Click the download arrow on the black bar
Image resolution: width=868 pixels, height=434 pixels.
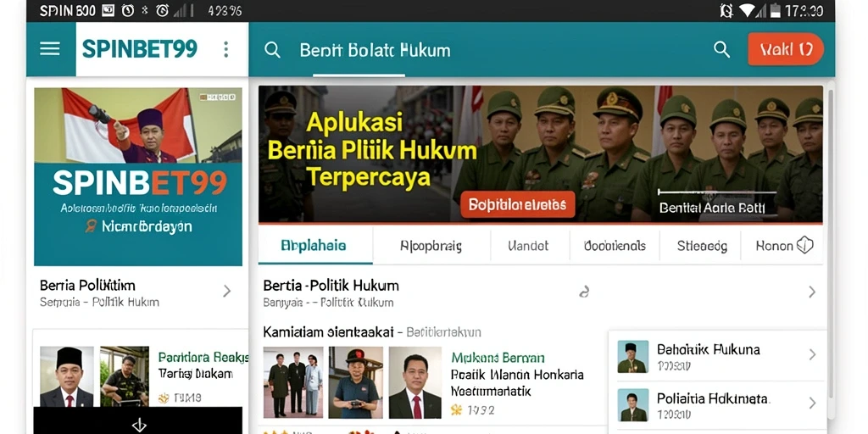pos(138,425)
